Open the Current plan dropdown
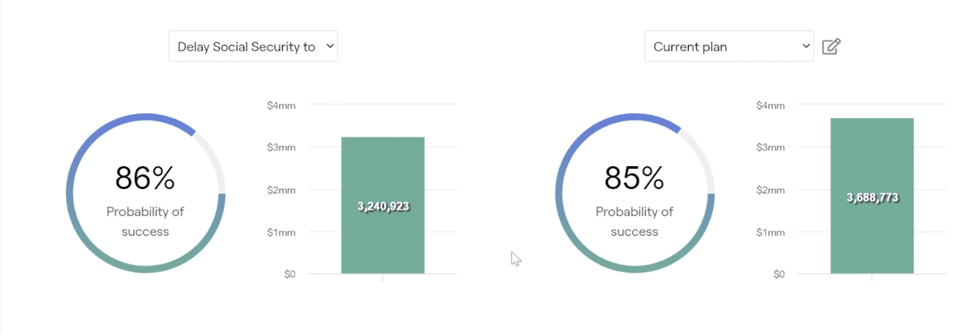Image resolution: width=980 pixels, height=335 pixels. (x=729, y=46)
